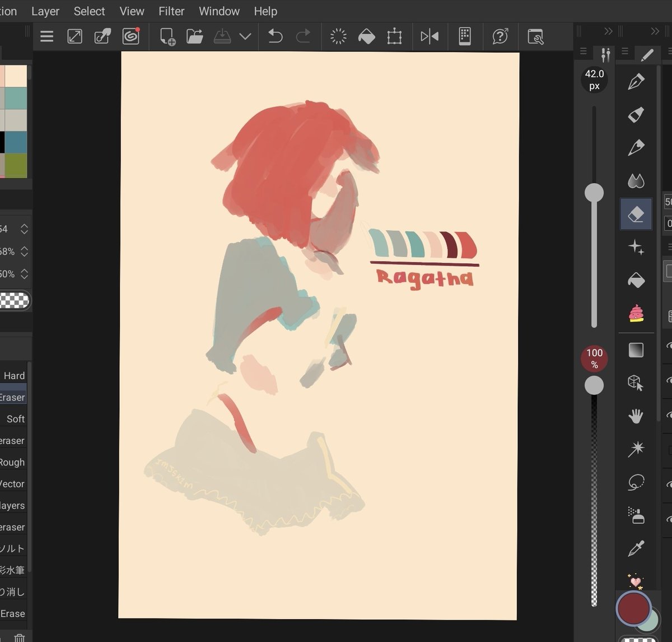Viewport: 672px width, 642px height.
Task: Open the Select menu
Action: point(89,11)
